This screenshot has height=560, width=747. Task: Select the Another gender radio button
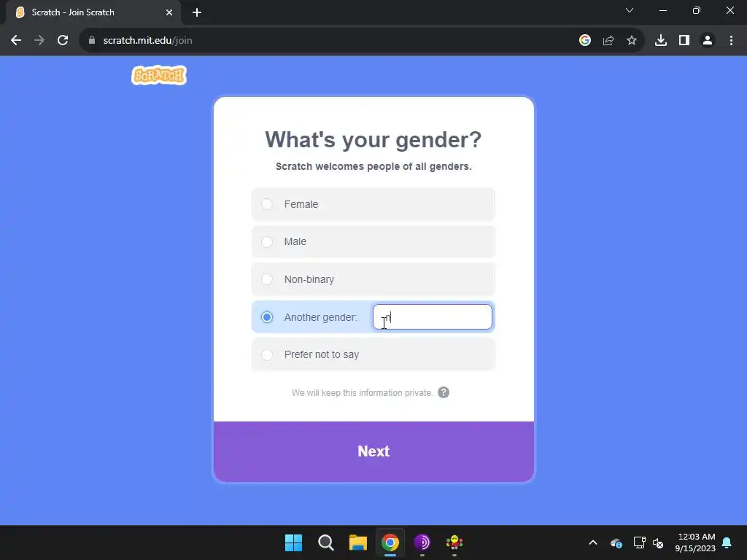click(267, 317)
